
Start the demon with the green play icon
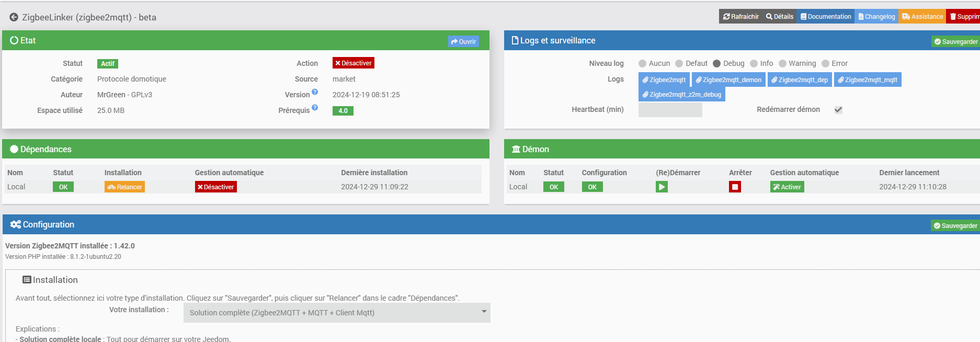point(662,187)
